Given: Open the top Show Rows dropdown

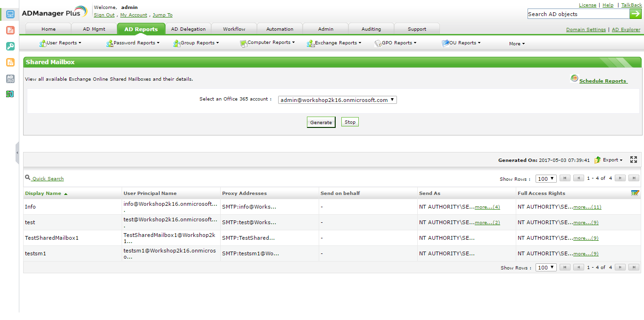Looking at the screenshot, I should [x=546, y=179].
